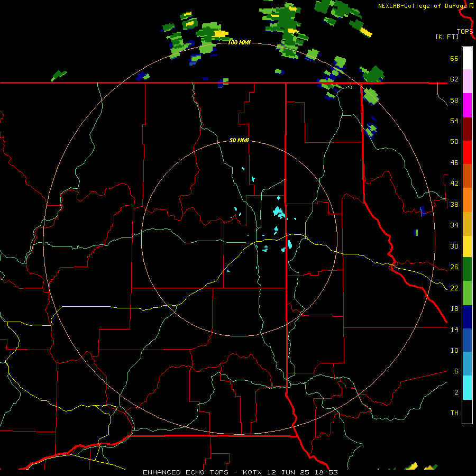Click the "NEXLAB-College of DuPage" label
Image resolution: width=476 pixels, height=476 pixels.
click(x=423, y=6)
